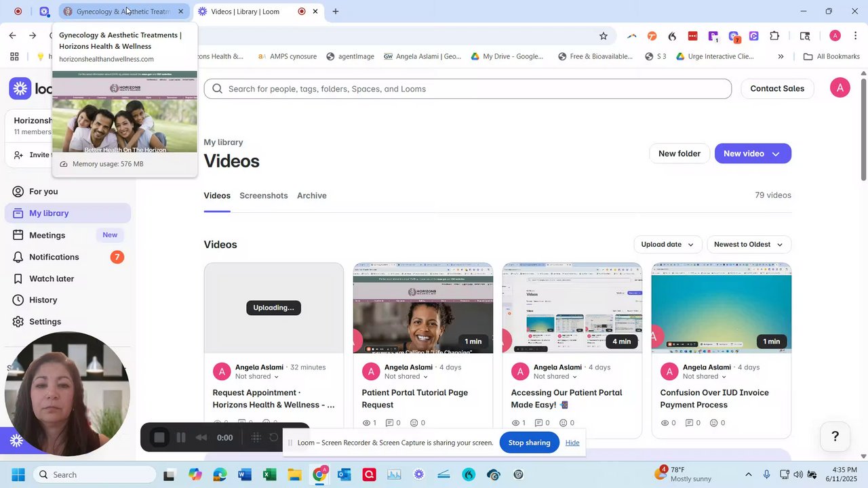868x488 pixels.
Task: Open the account avatar in Loom header
Action: (840, 88)
